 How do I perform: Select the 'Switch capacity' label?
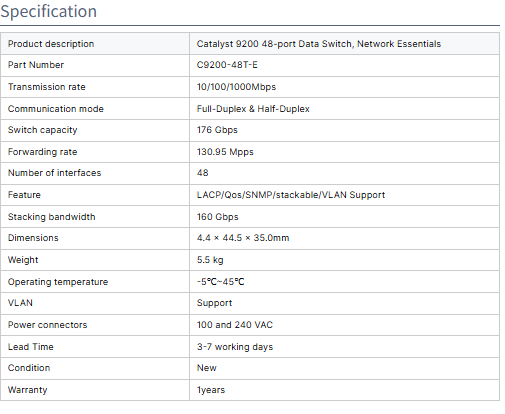(x=42, y=130)
